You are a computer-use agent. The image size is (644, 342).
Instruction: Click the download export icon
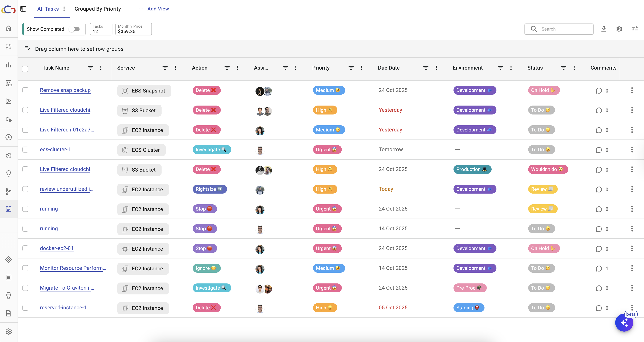tap(603, 29)
